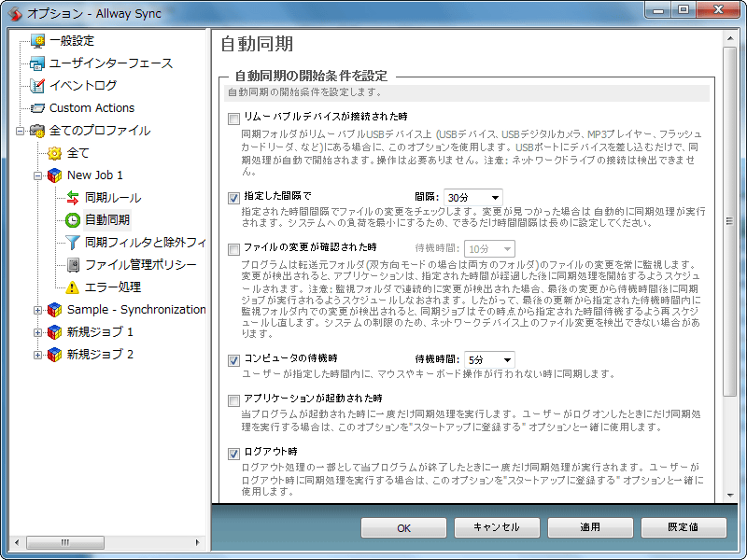The height and width of the screenshot is (560, 747).
Task: Click the 一般設定 monitor icon
Action: tap(37, 41)
